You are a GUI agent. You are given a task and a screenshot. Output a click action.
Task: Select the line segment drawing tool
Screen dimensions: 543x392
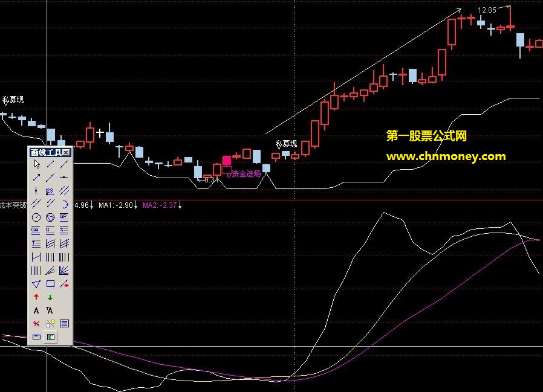(x=50, y=164)
